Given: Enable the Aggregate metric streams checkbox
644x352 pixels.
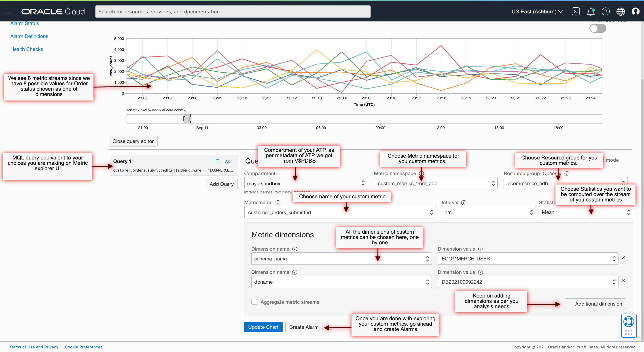Looking at the screenshot, I should (x=254, y=302).
